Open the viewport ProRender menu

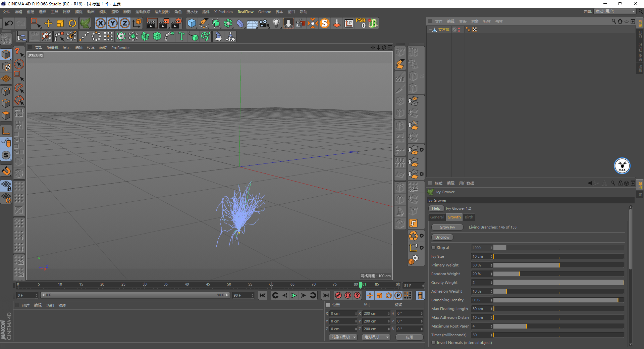120,48
